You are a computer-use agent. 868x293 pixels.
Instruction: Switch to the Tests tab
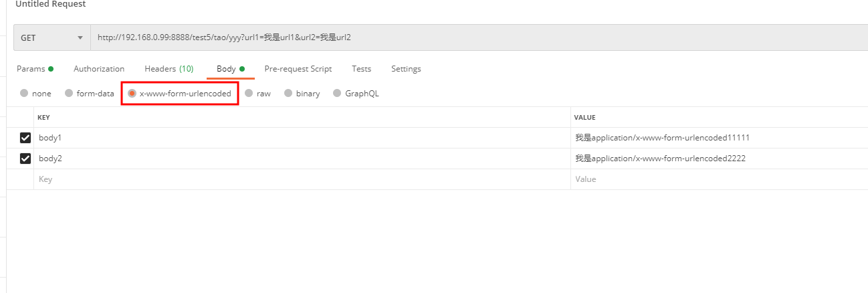coord(362,69)
